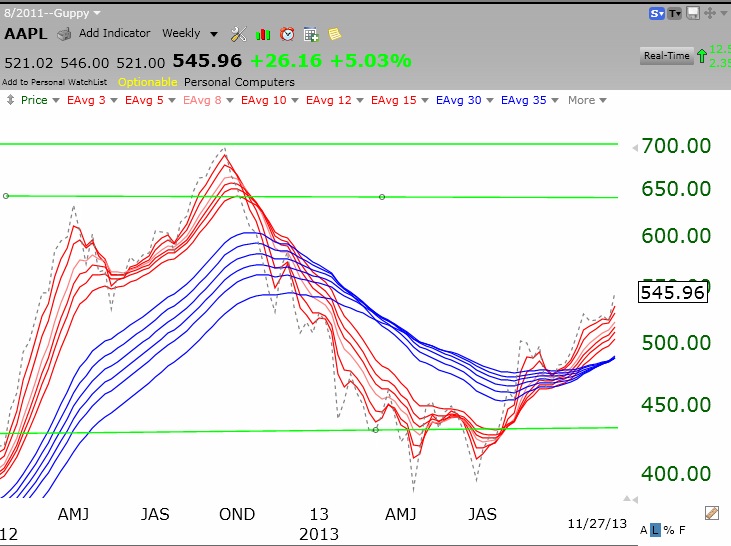Image resolution: width=731 pixels, height=546 pixels.
Task: Click the blue S symbol-link icon
Action: click(656, 14)
